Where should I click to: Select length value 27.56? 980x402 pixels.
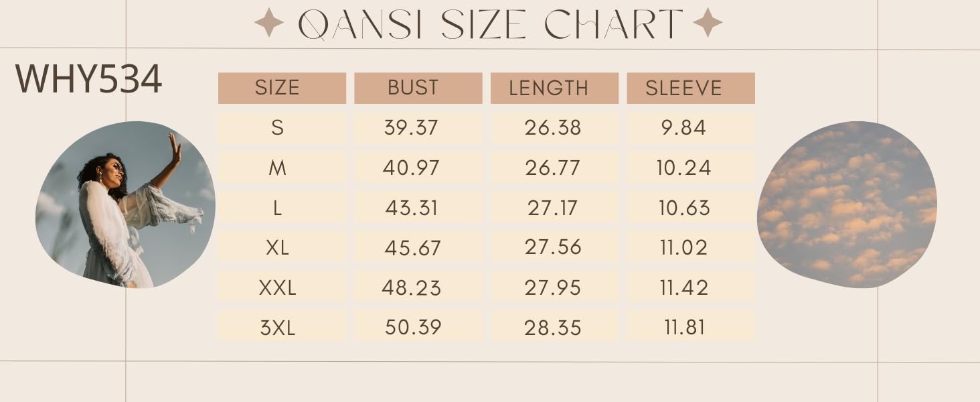pos(554,247)
